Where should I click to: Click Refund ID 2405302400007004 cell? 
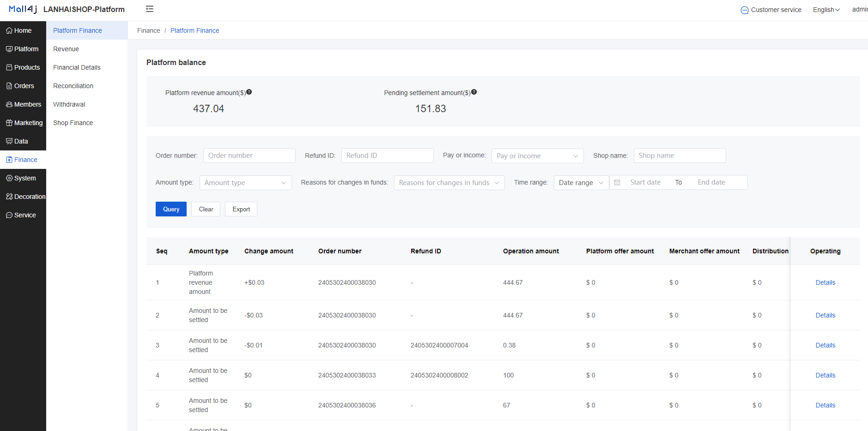(x=439, y=345)
